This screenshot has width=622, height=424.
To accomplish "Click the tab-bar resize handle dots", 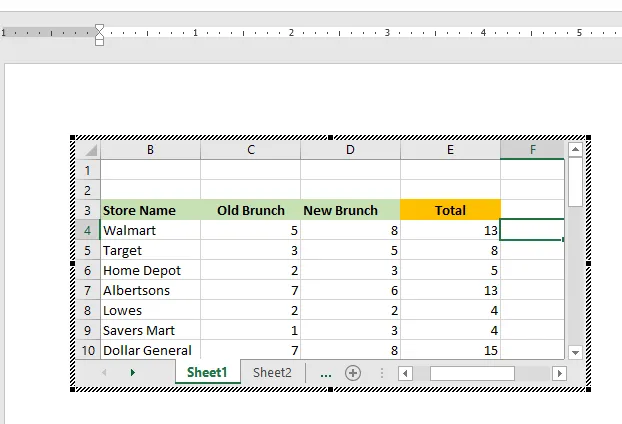I will [x=382, y=373].
